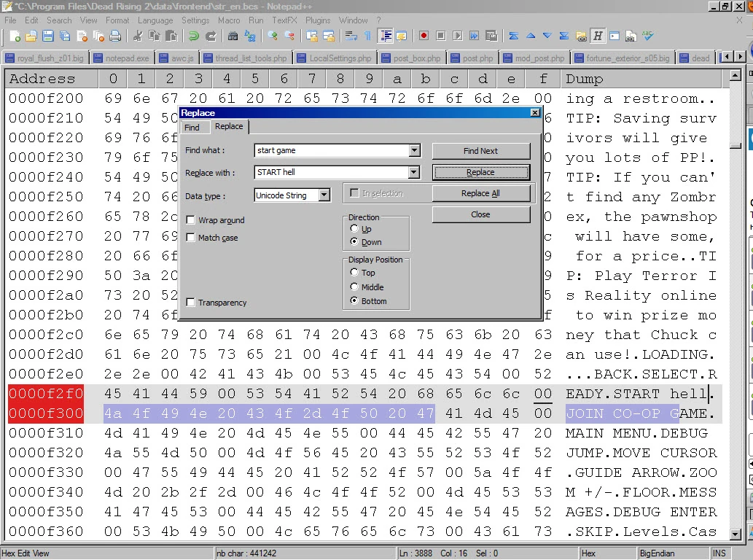The height and width of the screenshot is (560, 753).
Task: Switch to the Find tab in Replace dialog
Action: tap(192, 128)
